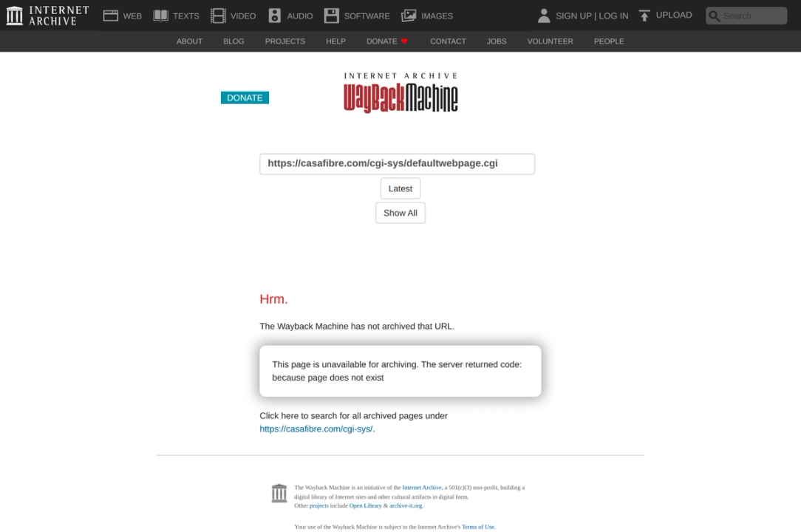
Task: Click the Wayback Machine logo
Action: (x=400, y=92)
